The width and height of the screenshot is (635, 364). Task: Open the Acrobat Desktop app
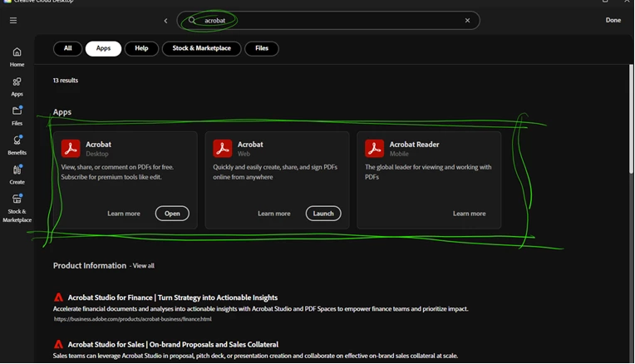pyautogui.click(x=172, y=214)
